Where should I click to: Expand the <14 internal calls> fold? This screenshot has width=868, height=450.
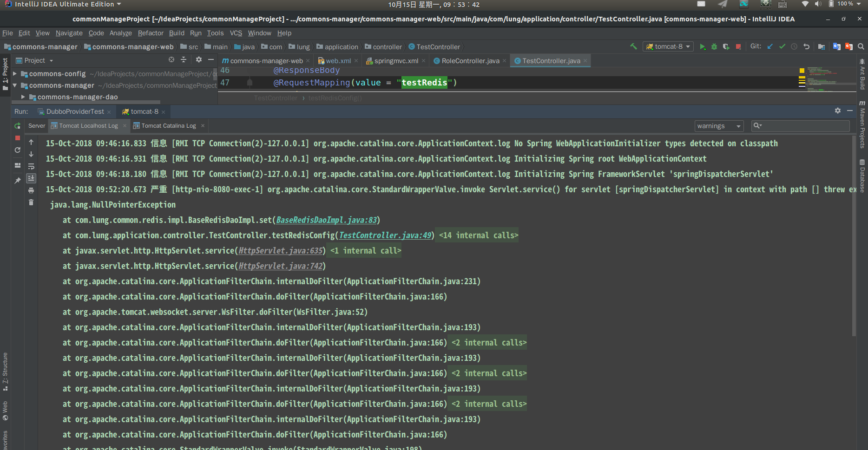point(478,235)
